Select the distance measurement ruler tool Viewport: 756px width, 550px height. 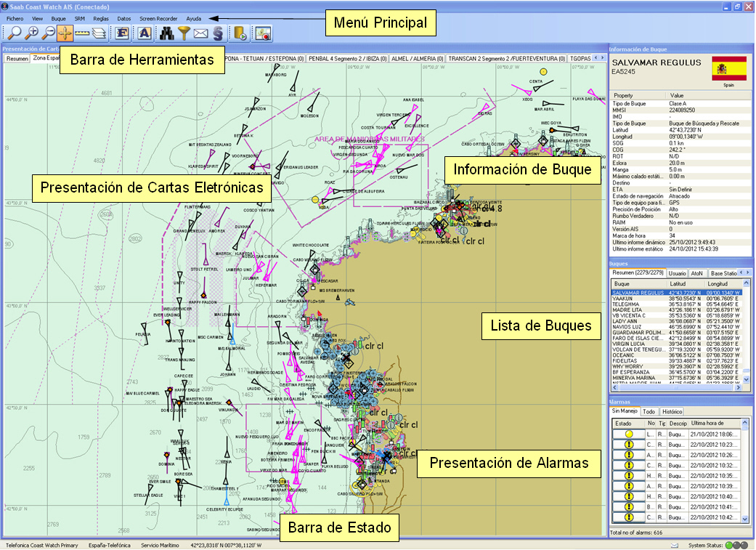(82, 32)
